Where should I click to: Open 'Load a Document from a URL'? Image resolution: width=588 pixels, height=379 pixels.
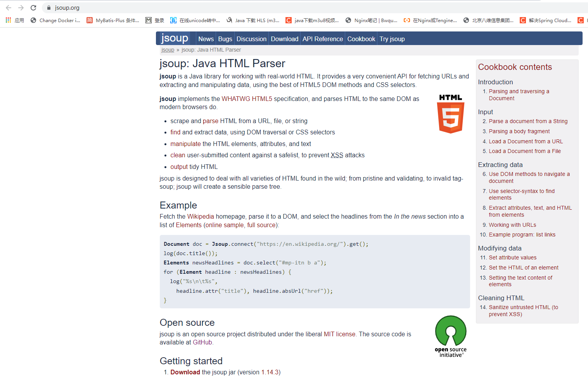click(x=526, y=141)
